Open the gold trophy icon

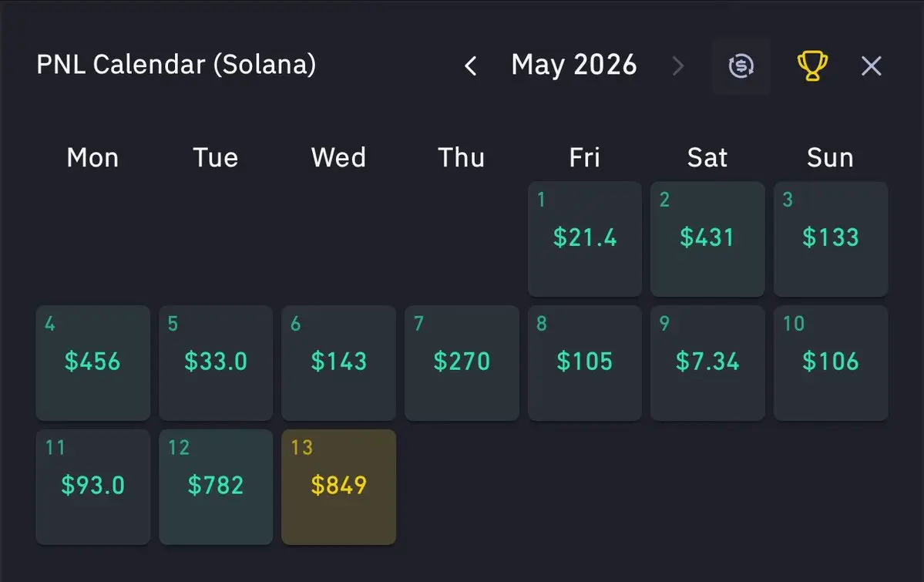(x=812, y=66)
